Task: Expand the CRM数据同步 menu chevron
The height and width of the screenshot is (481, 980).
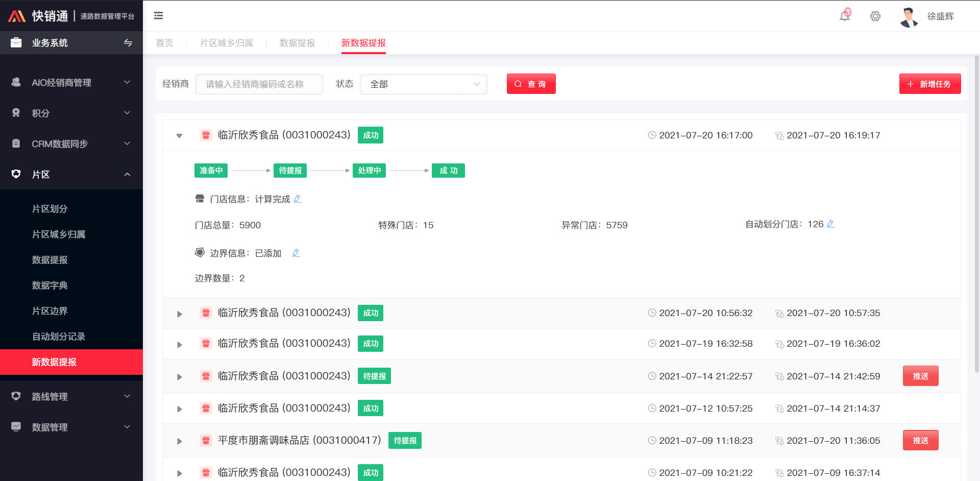Action: pos(127,143)
